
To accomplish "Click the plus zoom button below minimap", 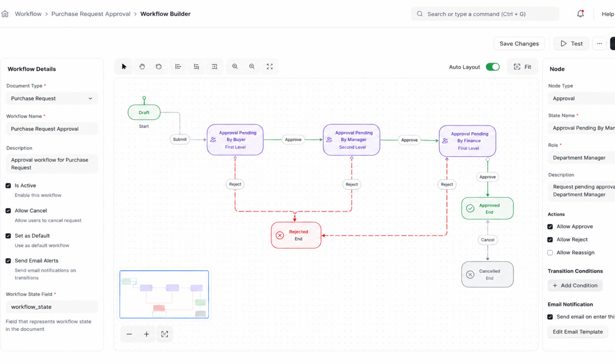I will 147,334.
